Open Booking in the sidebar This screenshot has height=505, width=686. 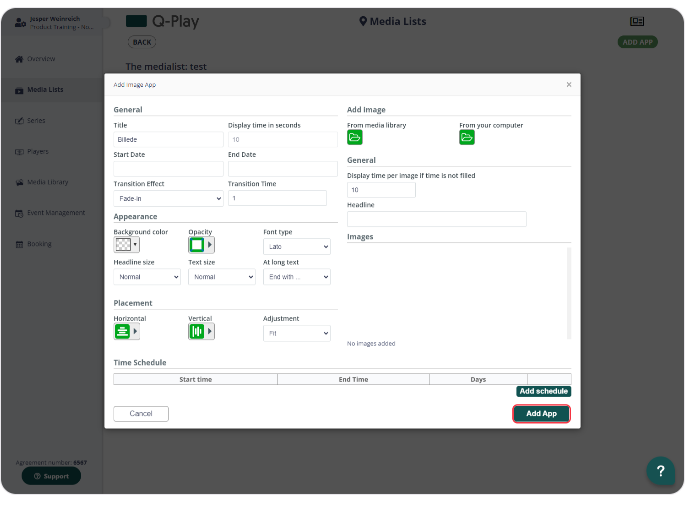coord(39,244)
